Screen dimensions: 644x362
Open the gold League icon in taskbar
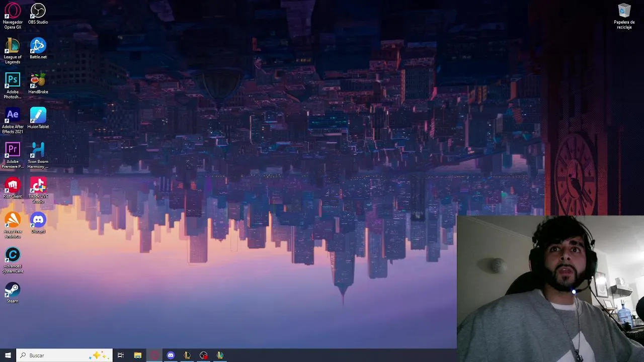pyautogui.click(x=187, y=355)
